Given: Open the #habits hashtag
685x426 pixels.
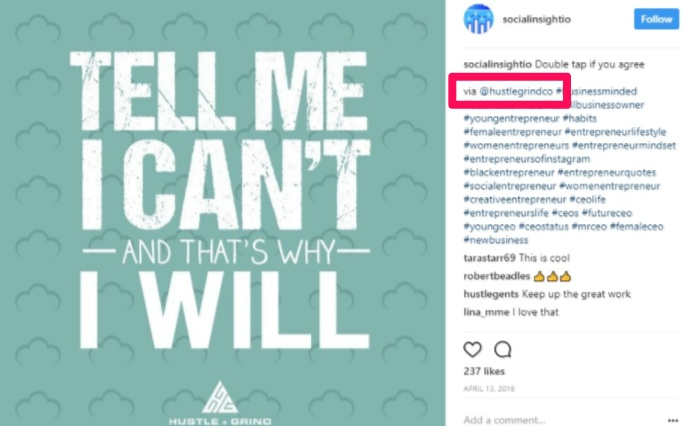Looking at the screenshot, I should (x=580, y=118).
